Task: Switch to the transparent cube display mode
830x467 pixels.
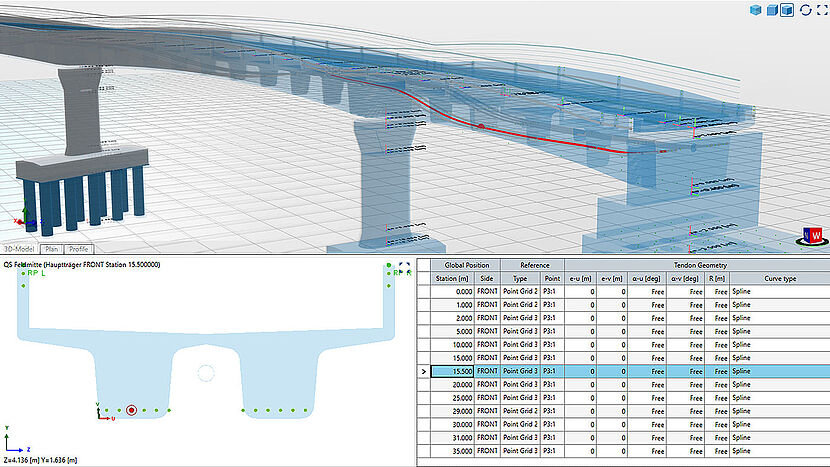Action: click(x=754, y=10)
